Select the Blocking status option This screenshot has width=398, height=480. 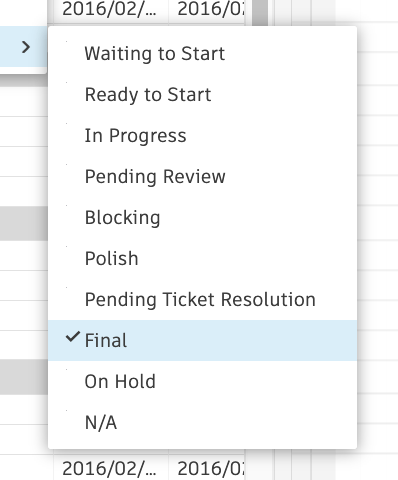pyautogui.click(x=202, y=217)
